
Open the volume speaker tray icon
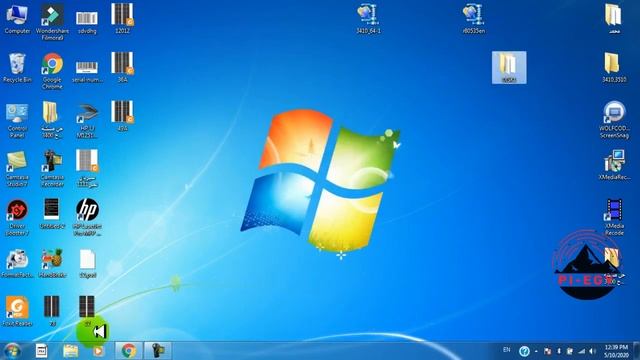tap(593, 351)
